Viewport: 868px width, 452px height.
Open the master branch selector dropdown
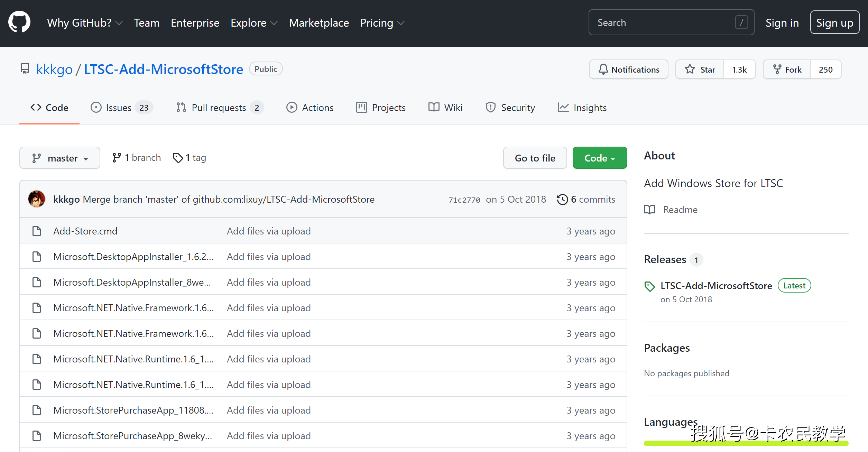click(60, 158)
